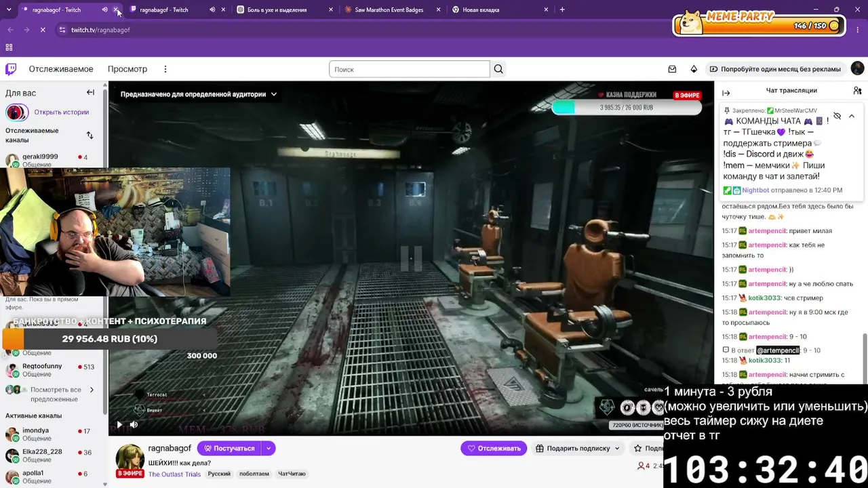Open the ragnabagof streamer avatar

[130, 459]
